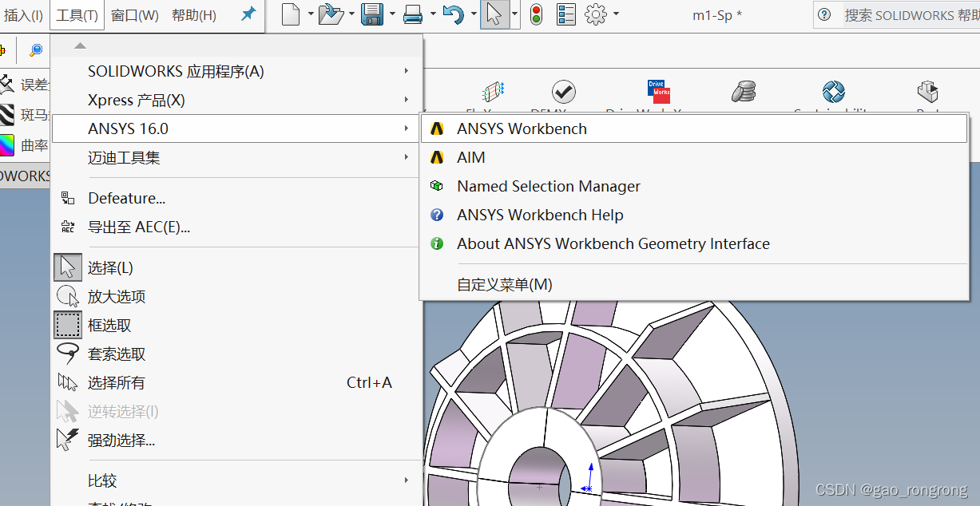980x506 pixels.
Task: Toggle the 套索选取 lasso selection mode
Action: click(x=69, y=353)
